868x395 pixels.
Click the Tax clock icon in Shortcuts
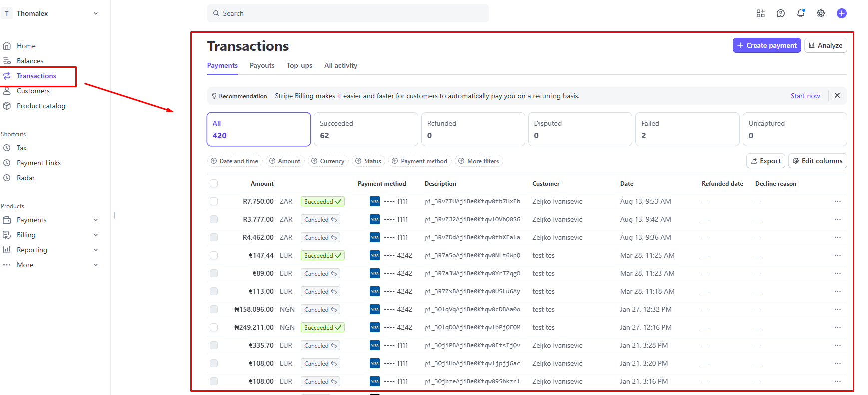(x=7, y=148)
